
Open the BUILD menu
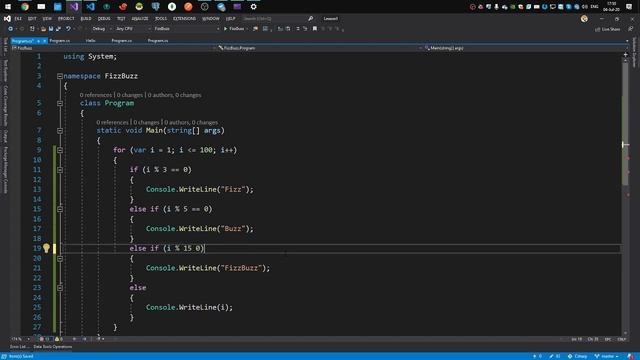tap(86, 19)
